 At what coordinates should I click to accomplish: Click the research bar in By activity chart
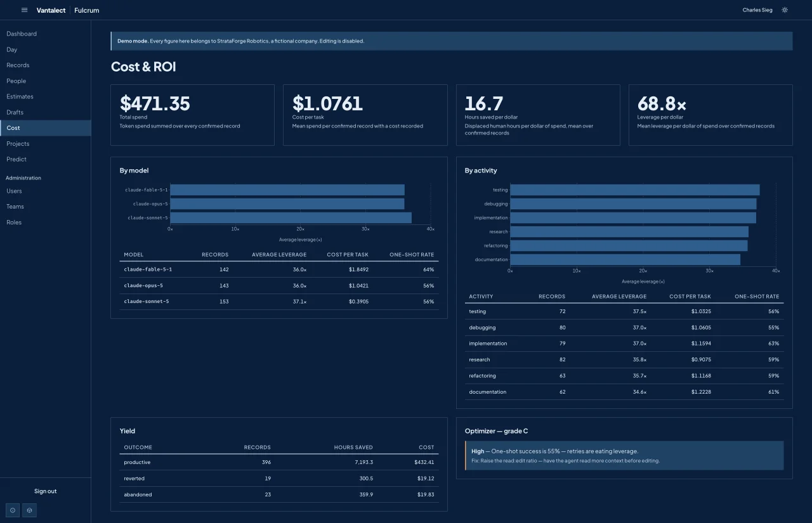point(629,232)
